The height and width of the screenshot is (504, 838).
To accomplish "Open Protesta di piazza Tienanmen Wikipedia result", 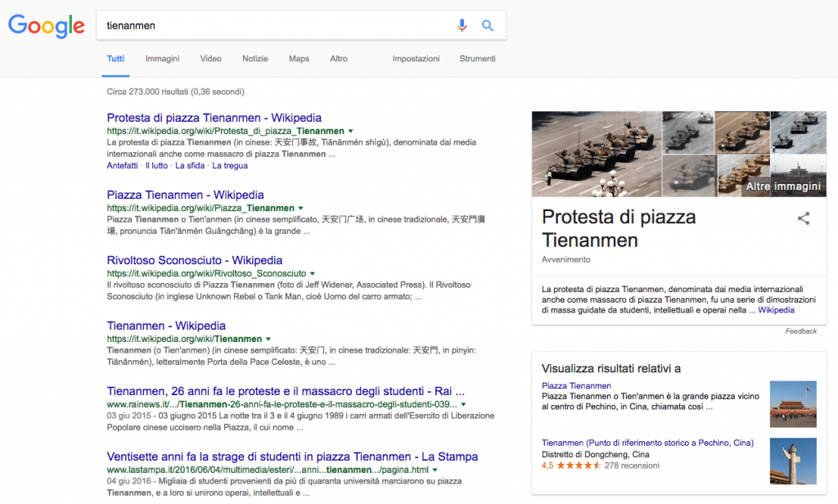I will coord(214,118).
